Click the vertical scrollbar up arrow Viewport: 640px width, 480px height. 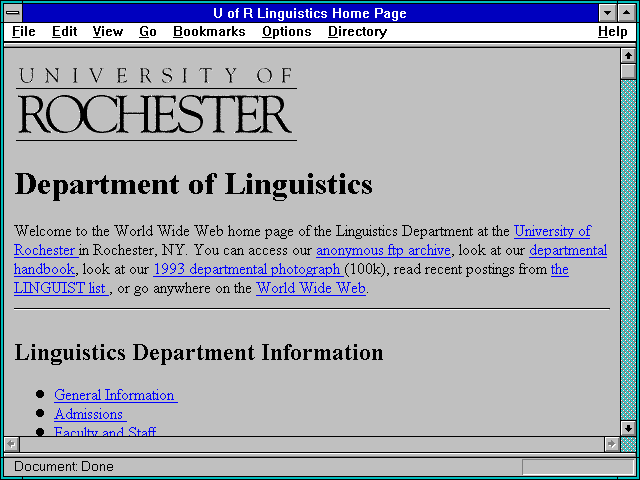tap(628, 56)
